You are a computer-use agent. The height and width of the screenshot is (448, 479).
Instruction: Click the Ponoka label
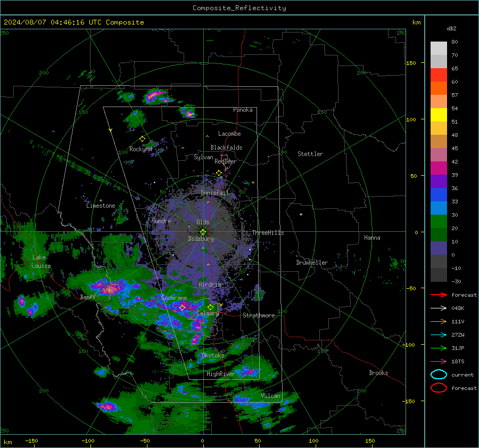point(243,110)
